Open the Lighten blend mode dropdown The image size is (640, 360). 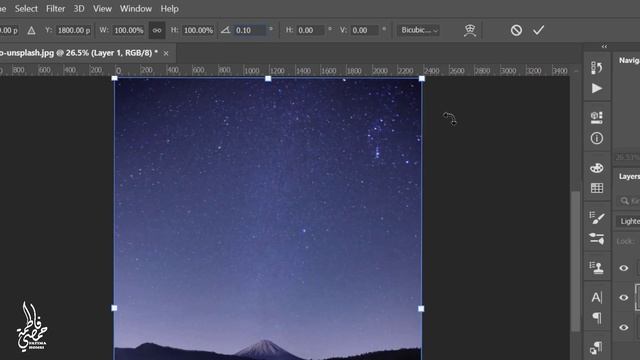point(628,221)
